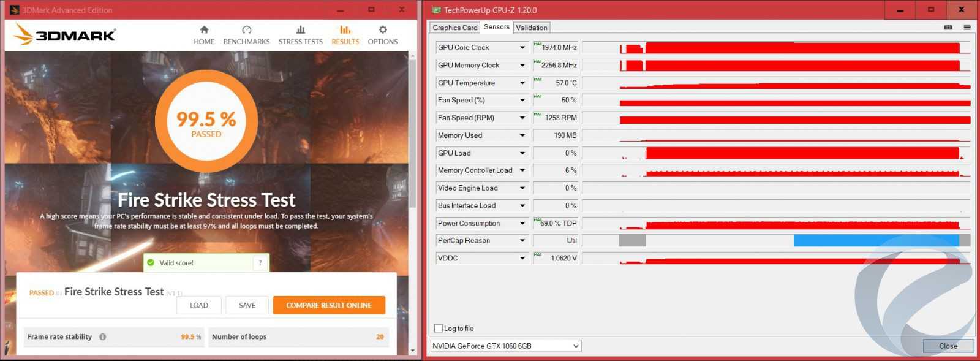Expand the GPU Core Clock sensor dropdown
980x361 pixels.
(522, 48)
